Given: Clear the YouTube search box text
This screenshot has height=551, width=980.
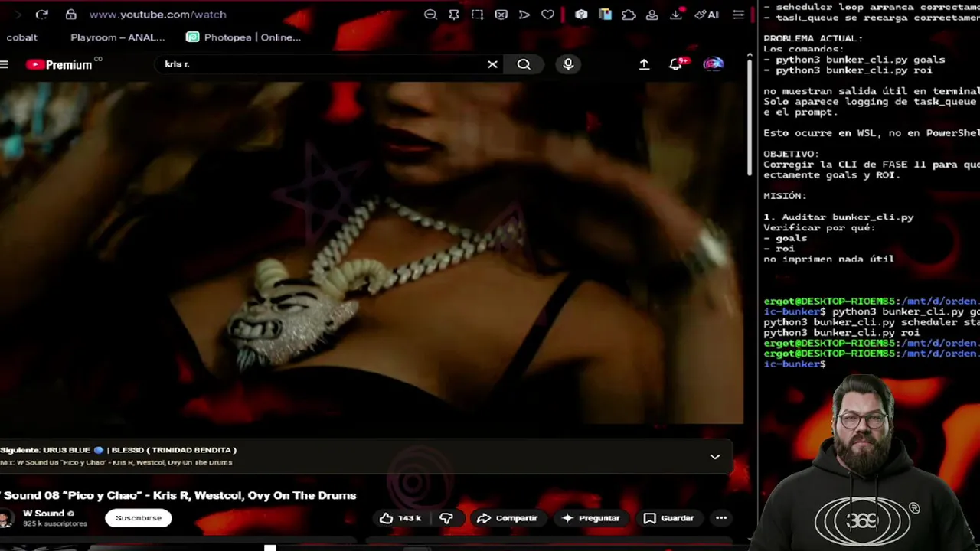Looking at the screenshot, I should [x=492, y=64].
